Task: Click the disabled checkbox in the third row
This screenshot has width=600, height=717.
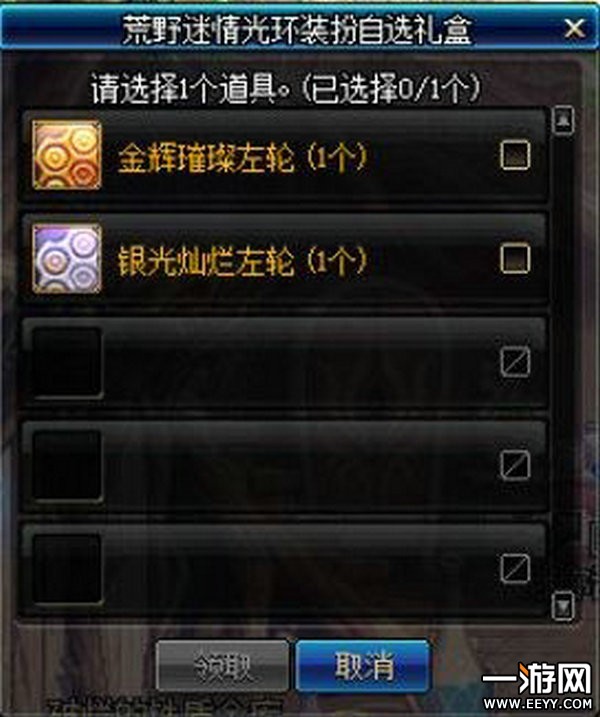Action: click(x=515, y=362)
